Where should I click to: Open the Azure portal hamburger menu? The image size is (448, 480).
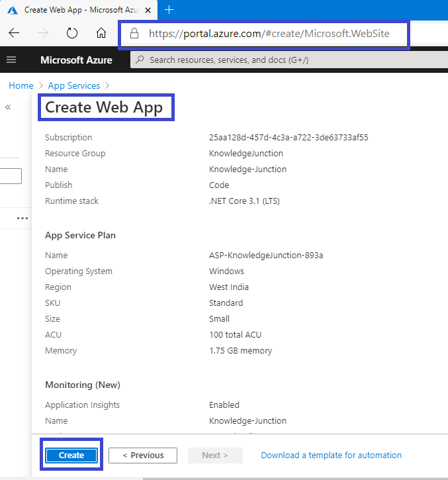[11, 60]
